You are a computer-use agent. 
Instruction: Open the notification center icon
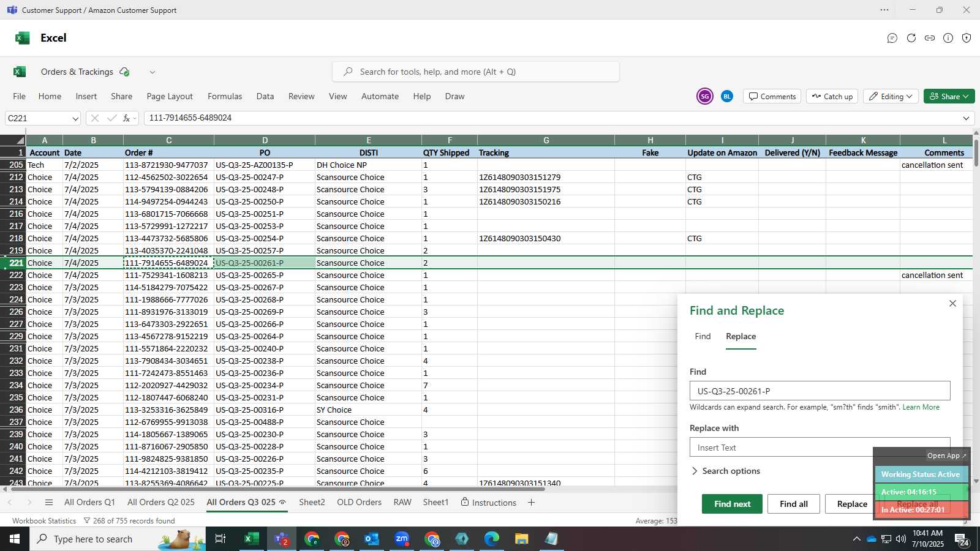pyautogui.click(x=962, y=539)
